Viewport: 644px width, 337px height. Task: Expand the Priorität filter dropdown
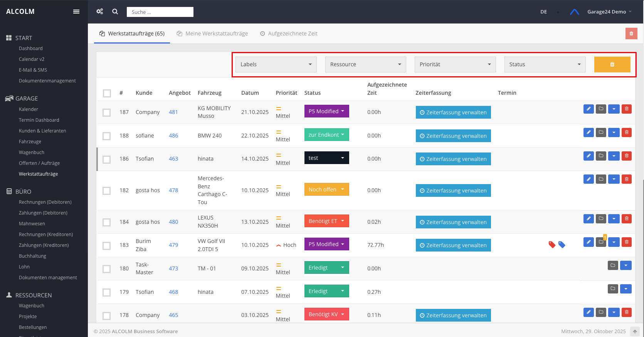pos(455,64)
